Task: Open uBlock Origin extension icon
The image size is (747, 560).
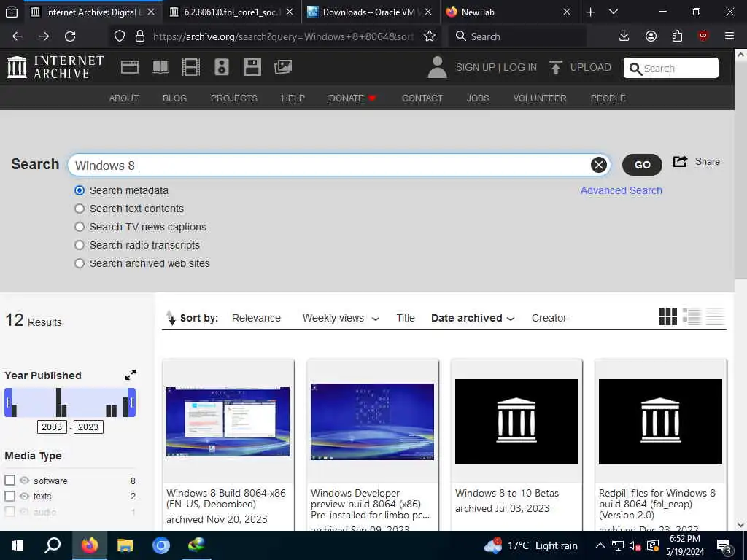Action: [703, 36]
